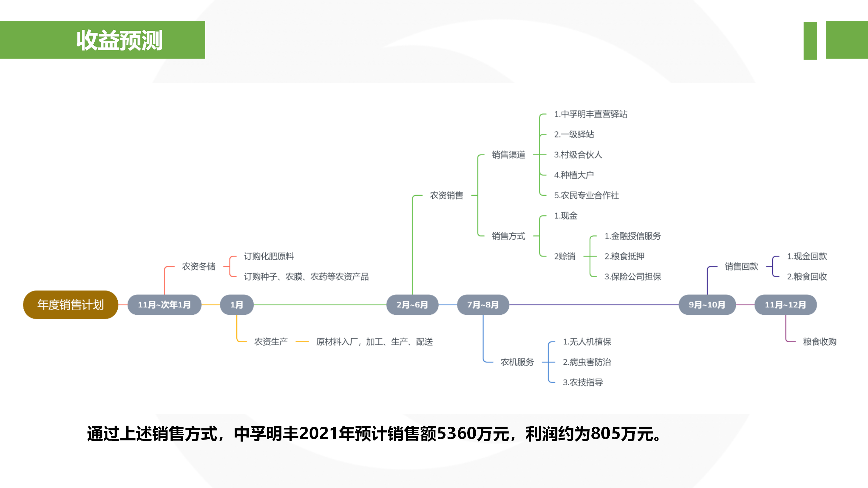This screenshot has width=868, height=488.
Task: Click the 销售方式 sub-branch
Action: (509, 236)
